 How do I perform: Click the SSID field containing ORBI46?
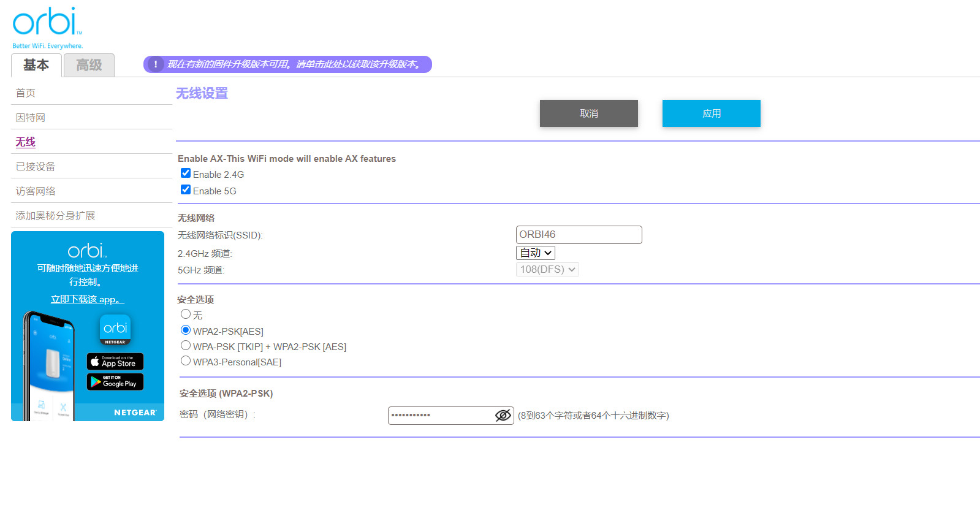579,235
